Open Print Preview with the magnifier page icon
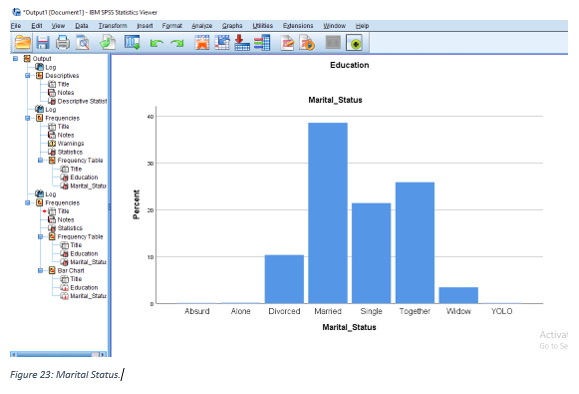 83,43
